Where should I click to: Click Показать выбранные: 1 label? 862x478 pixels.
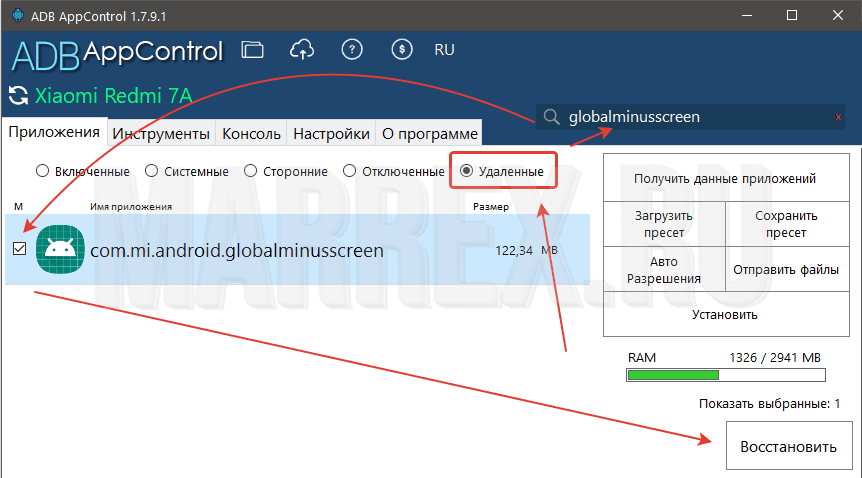[769, 404]
